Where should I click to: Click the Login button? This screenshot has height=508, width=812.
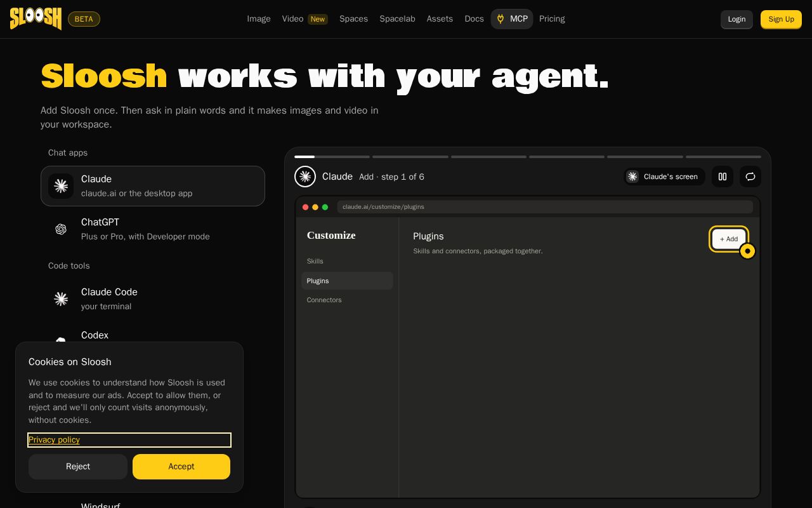coord(737,19)
